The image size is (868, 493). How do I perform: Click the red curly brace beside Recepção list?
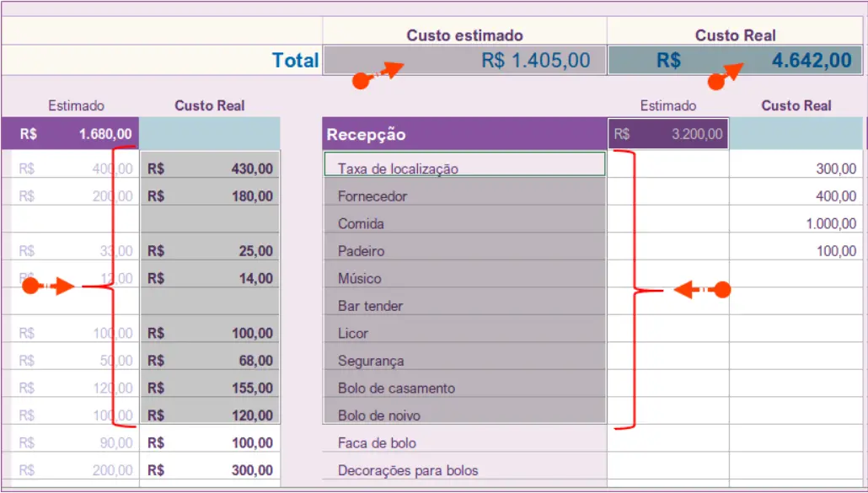[x=634, y=291]
